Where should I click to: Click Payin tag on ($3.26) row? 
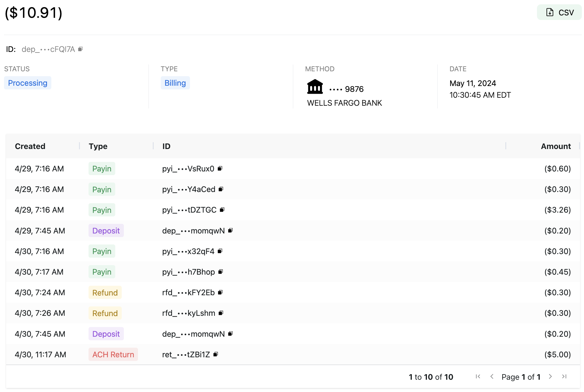click(x=102, y=210)
